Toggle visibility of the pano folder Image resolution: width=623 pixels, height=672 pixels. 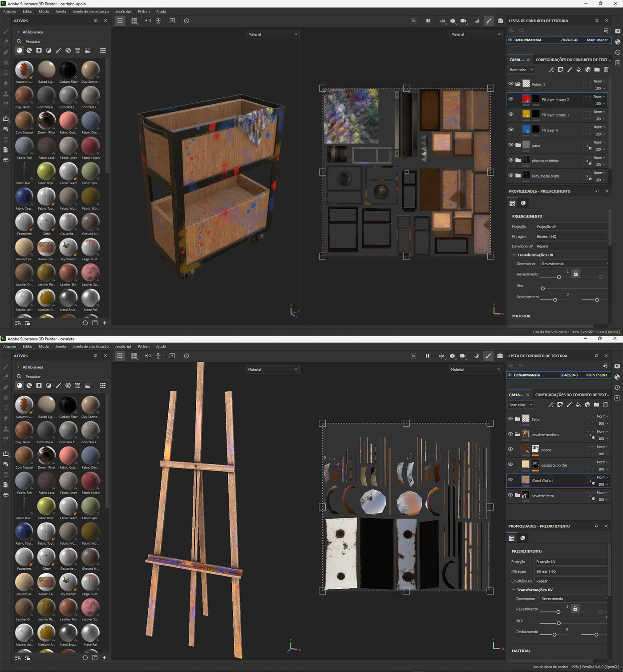(510, 145)
